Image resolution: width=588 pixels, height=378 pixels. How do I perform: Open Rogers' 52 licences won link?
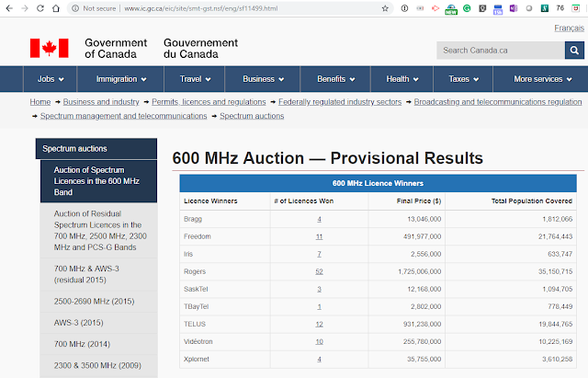point(319,271)
